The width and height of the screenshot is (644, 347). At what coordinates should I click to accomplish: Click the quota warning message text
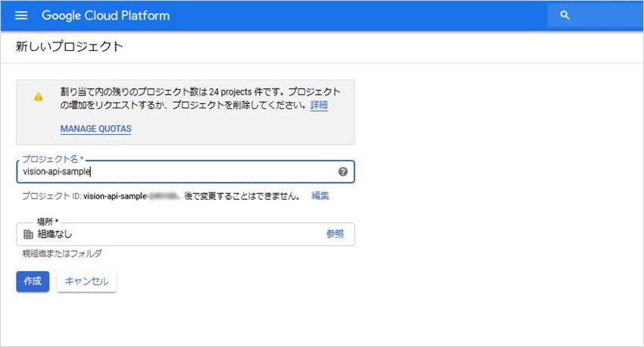click(200, 98)
